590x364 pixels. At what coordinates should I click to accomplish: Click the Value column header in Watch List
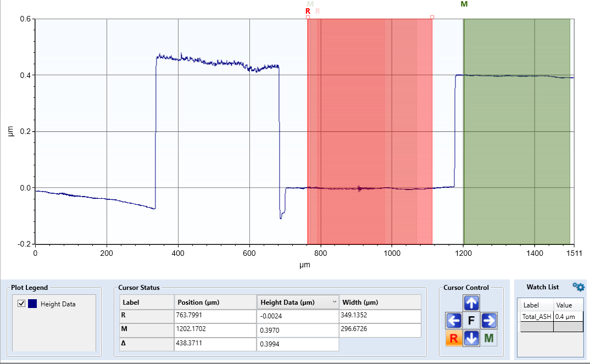tap(568, 305)
